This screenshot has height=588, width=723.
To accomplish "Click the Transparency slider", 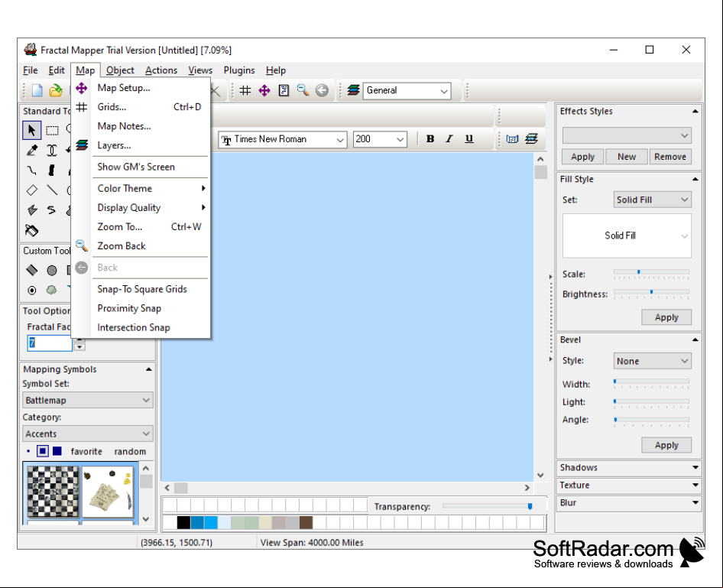I will [x=487, y=506].
